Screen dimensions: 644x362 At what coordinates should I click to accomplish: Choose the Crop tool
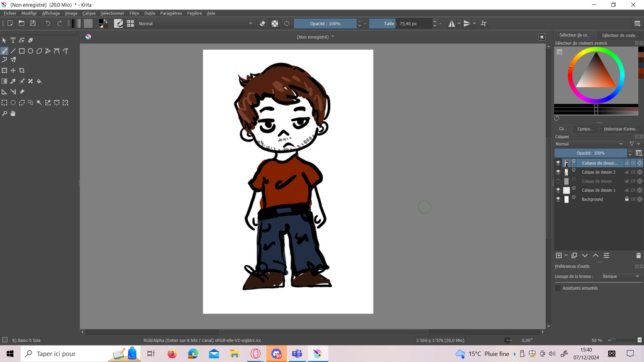point(21,70)
